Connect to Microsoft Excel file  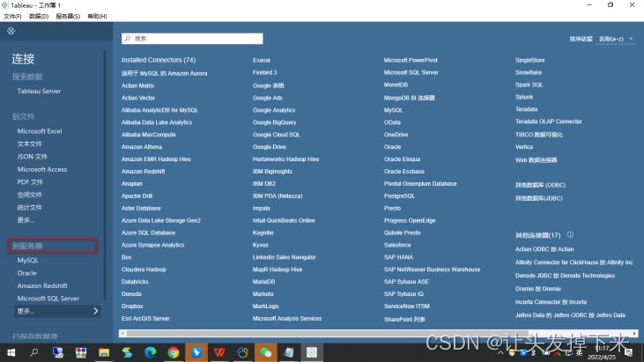coord(40,131)
